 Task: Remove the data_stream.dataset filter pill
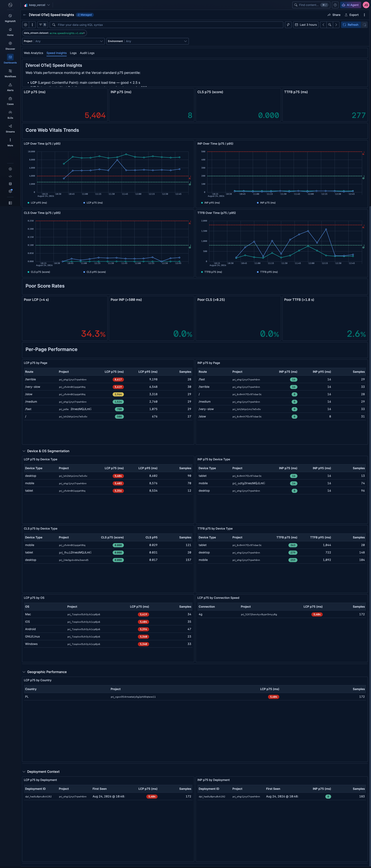click(84, 33)
